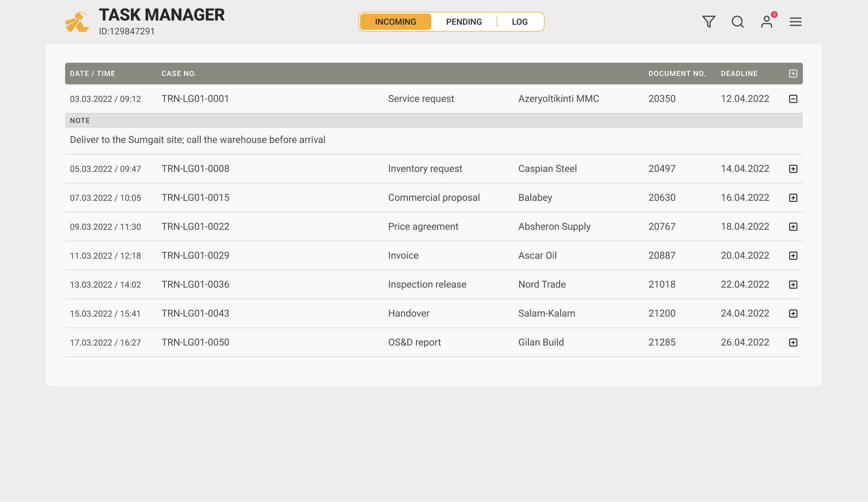Click deadline 18.04.2022
Screen dimensions: 868x502
pos(745,227)
